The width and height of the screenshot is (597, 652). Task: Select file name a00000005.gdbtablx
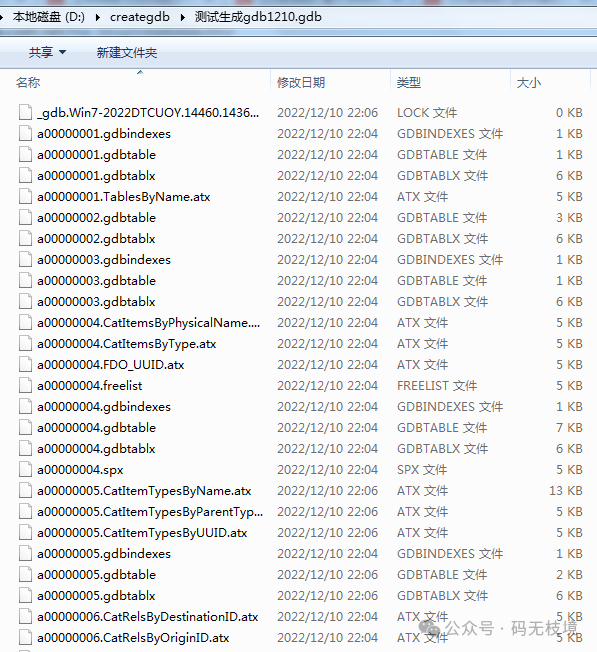[x=96, y=595]
